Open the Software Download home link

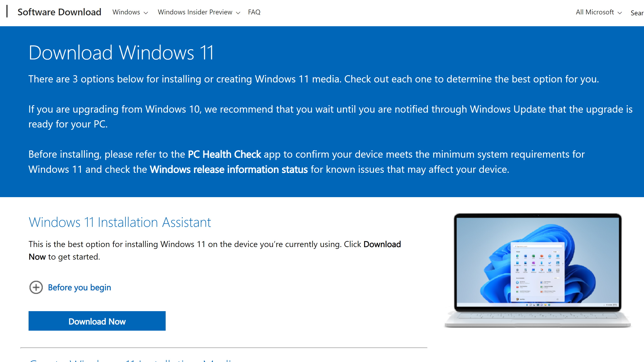[x=59, y=12]
